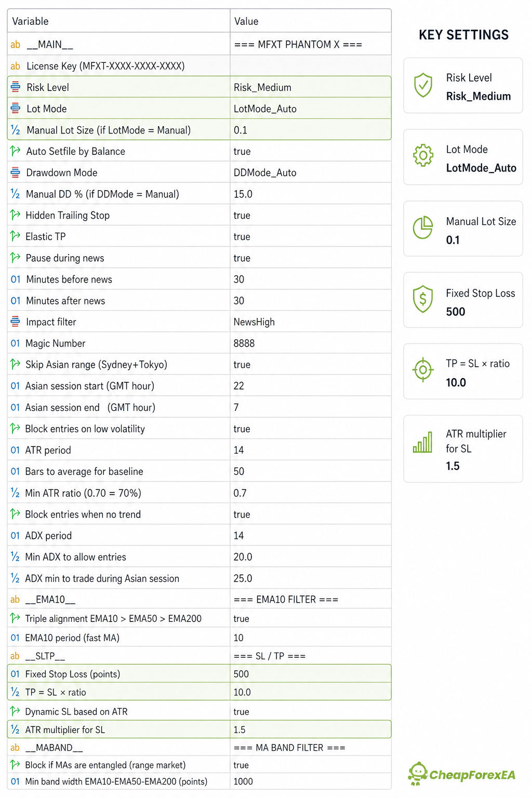
Task: Click the shield checkmark icon beside Risk Level
Action: pyautogui.click(x=423, y=85)
